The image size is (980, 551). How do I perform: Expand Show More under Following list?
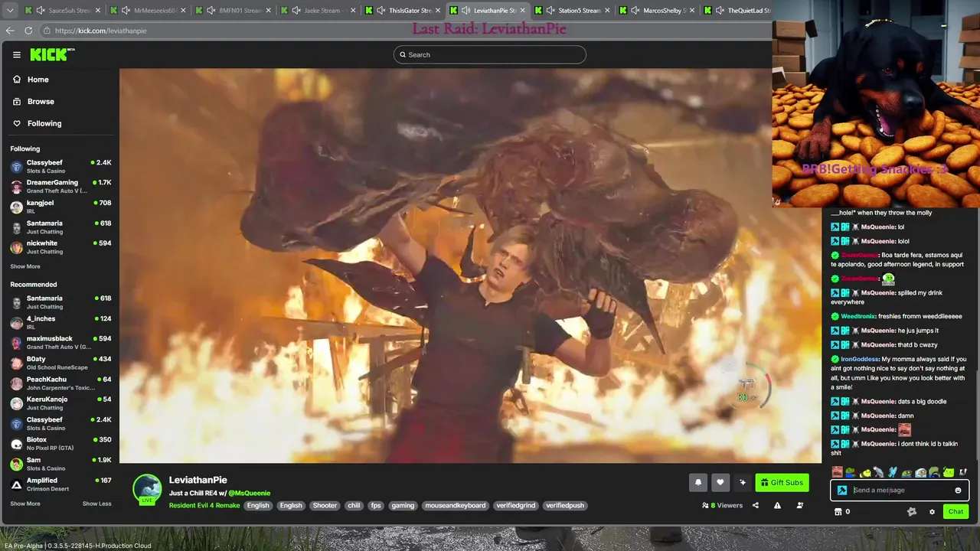coord(25,266)
